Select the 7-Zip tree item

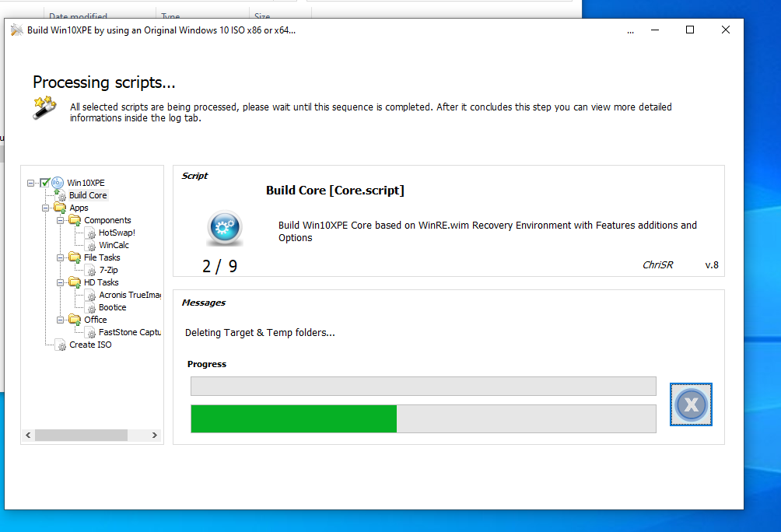coord(109,270)
